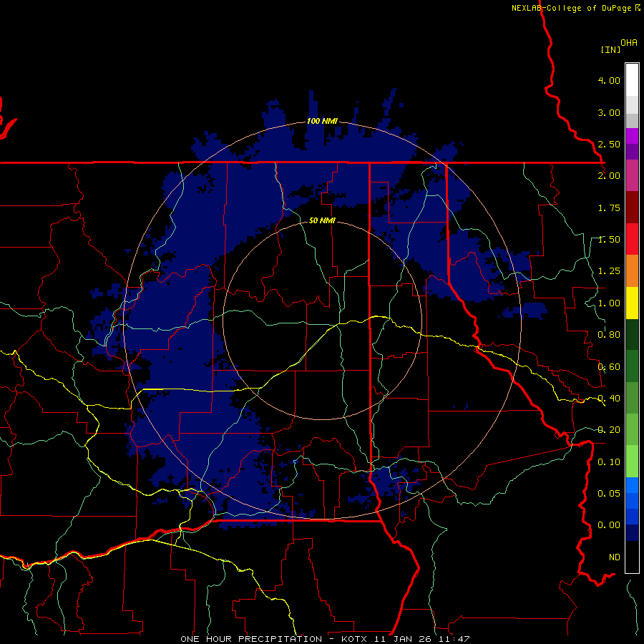Select the 0.00 legend value
The image size is (644, 644).
[609, 525]
